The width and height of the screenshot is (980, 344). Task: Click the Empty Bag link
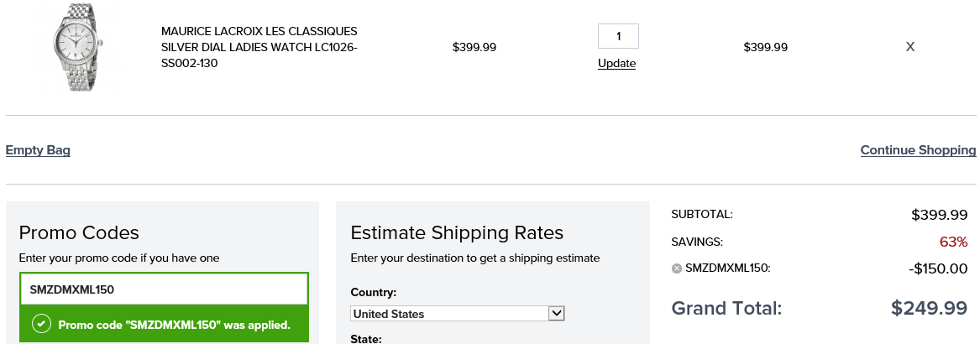point(38,150)
